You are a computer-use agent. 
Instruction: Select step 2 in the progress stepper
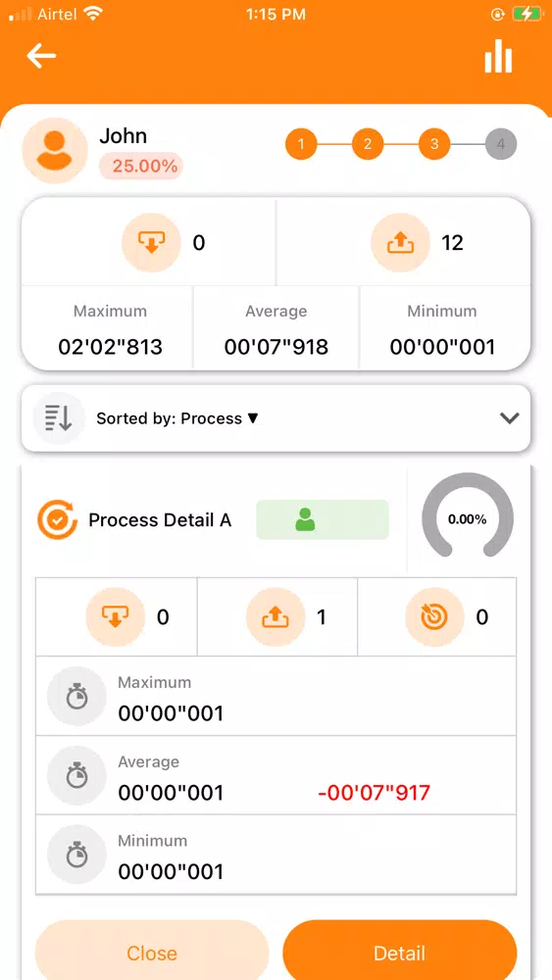368,144
